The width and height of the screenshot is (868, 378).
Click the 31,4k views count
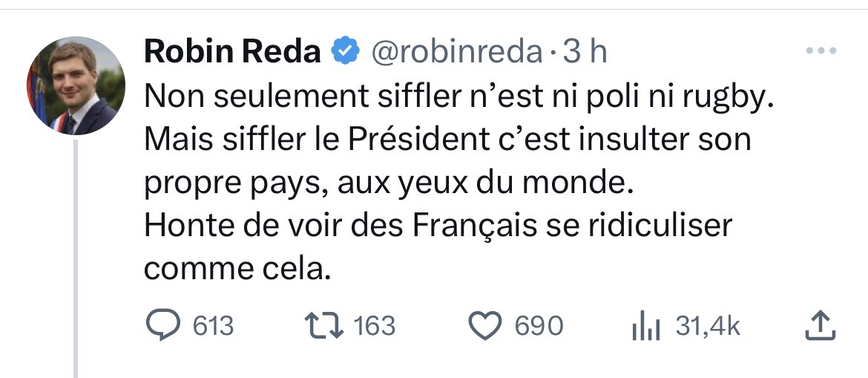[708, 327]
